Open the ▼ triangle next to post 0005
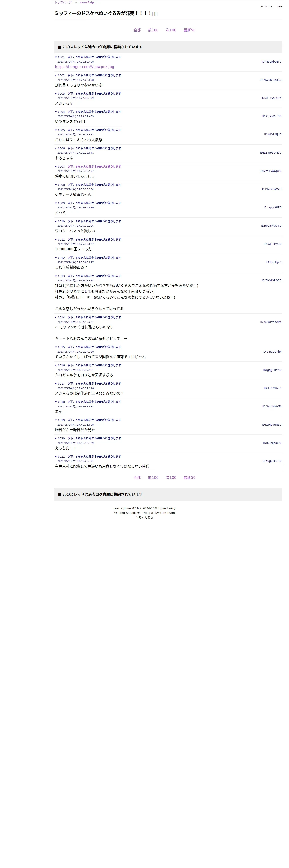The width and height of the screenshot is (289, 868). 56,130
